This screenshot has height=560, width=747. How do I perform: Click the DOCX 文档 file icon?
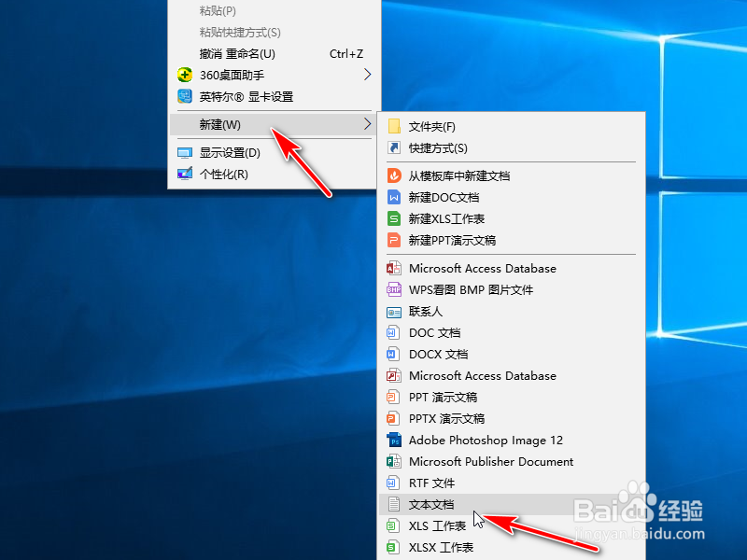(392, 354)
